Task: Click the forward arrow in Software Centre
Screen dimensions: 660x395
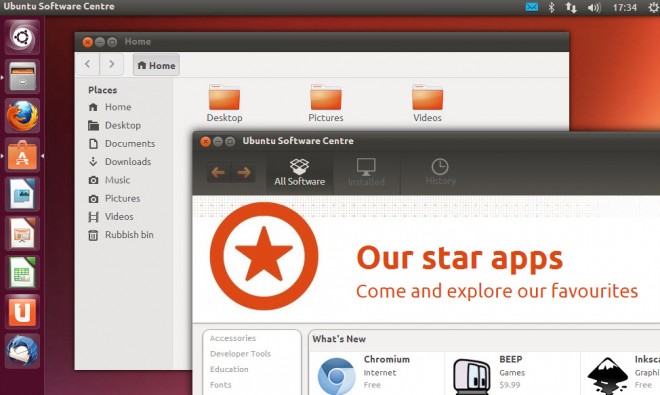Action: [244, 172]
